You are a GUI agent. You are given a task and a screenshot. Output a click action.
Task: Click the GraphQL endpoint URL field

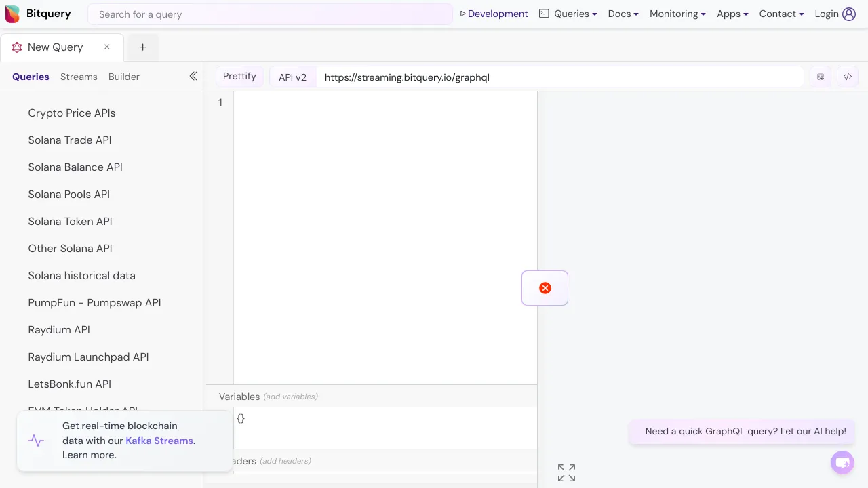point(559,77)
